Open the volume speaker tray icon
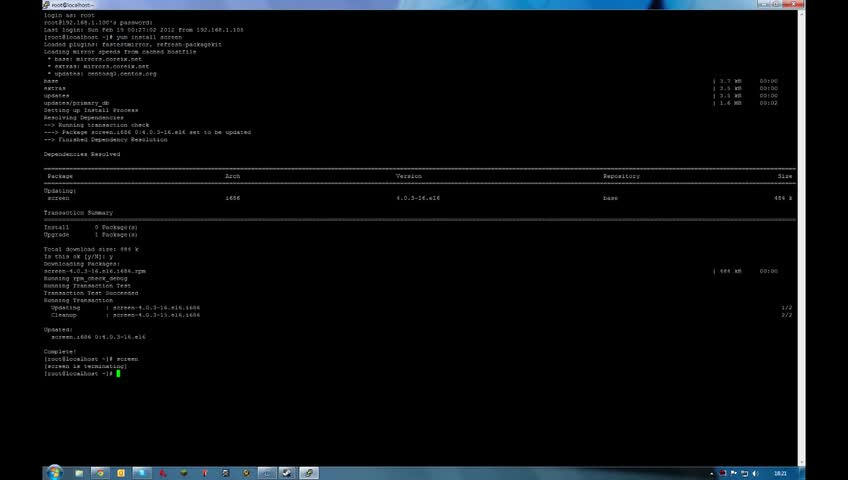 tap(756, 474)
